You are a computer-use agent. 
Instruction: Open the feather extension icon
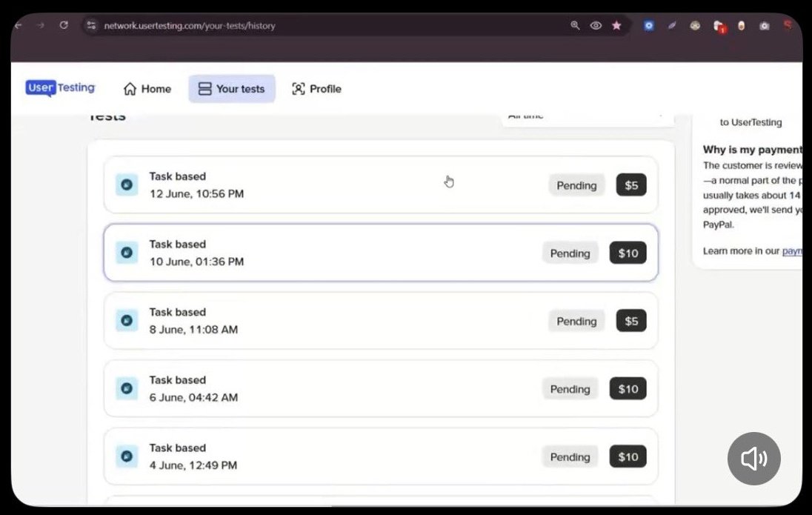coord(672,25)
